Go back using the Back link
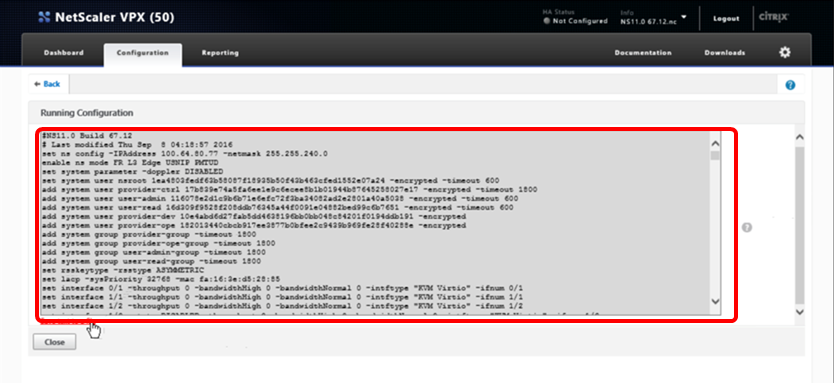This screenshot has height=383, width=834. (48, 84)
